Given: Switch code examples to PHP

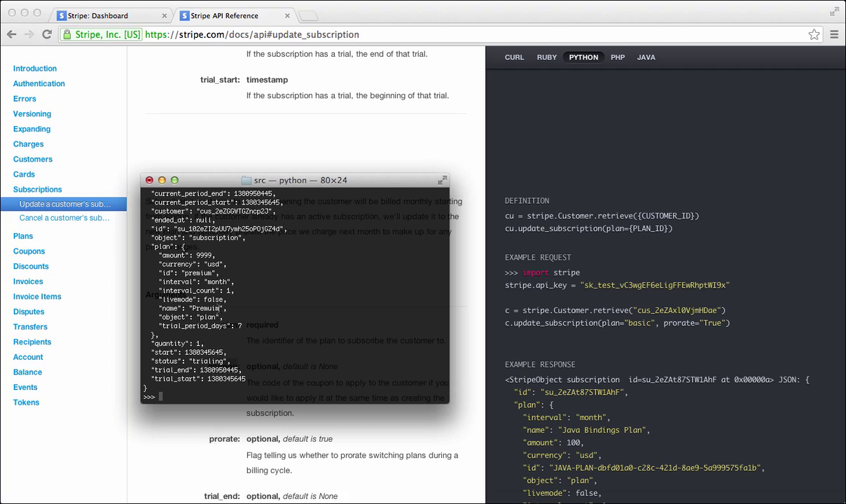Looking at the screenshot, I should point(618,57).
